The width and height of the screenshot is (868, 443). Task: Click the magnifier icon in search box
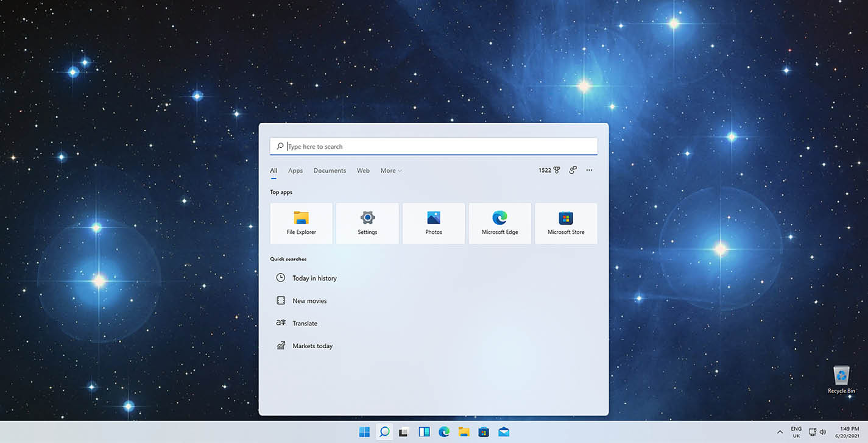point(280,146)
